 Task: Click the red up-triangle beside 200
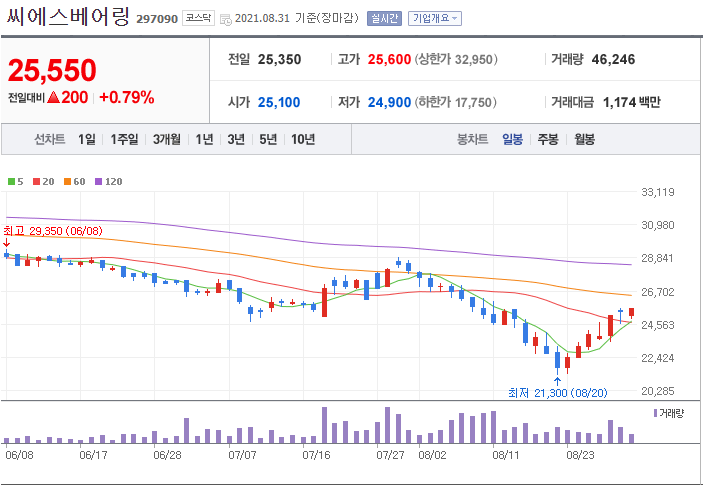pyautogui.click(x=53, y=97)
